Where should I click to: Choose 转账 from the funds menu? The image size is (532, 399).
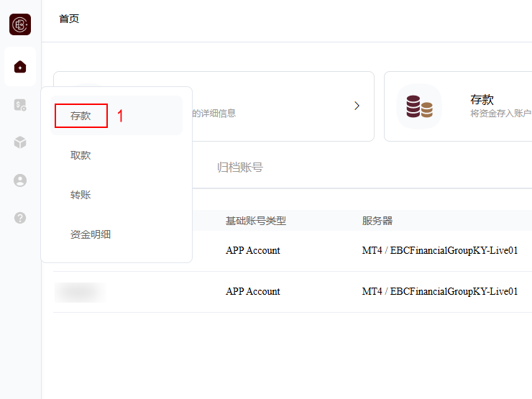(81, 195)
